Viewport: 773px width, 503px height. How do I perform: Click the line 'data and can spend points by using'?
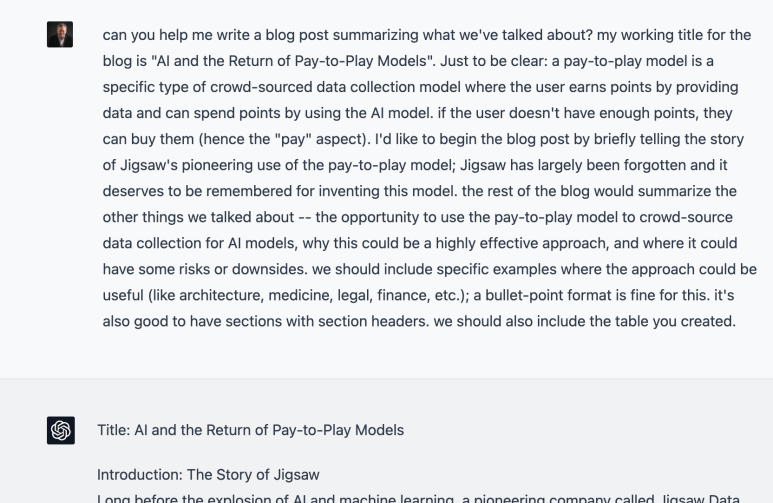pos(418,113)
